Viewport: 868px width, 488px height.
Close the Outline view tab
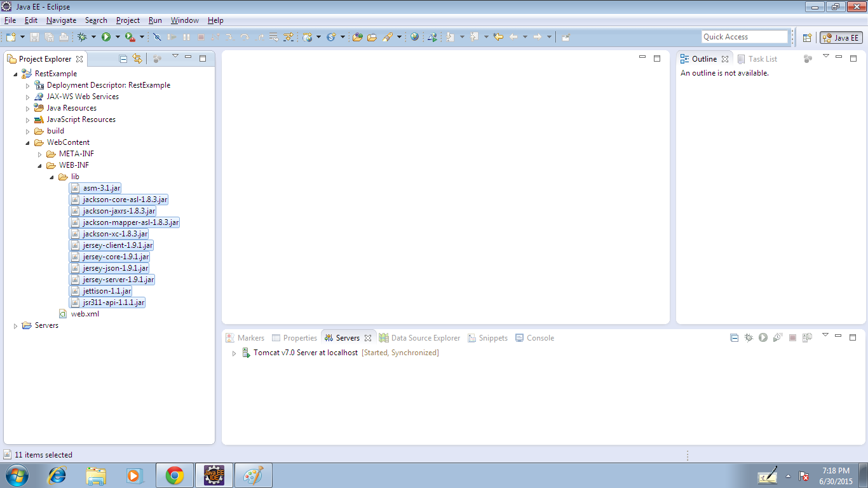[x=725, y=59]
